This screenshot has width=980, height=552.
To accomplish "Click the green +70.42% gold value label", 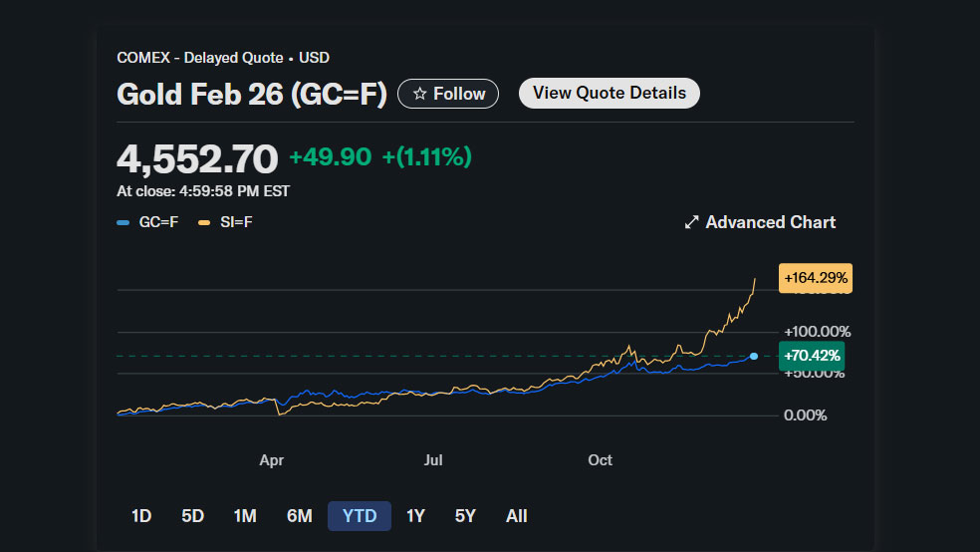I will [x=812, y=356].
